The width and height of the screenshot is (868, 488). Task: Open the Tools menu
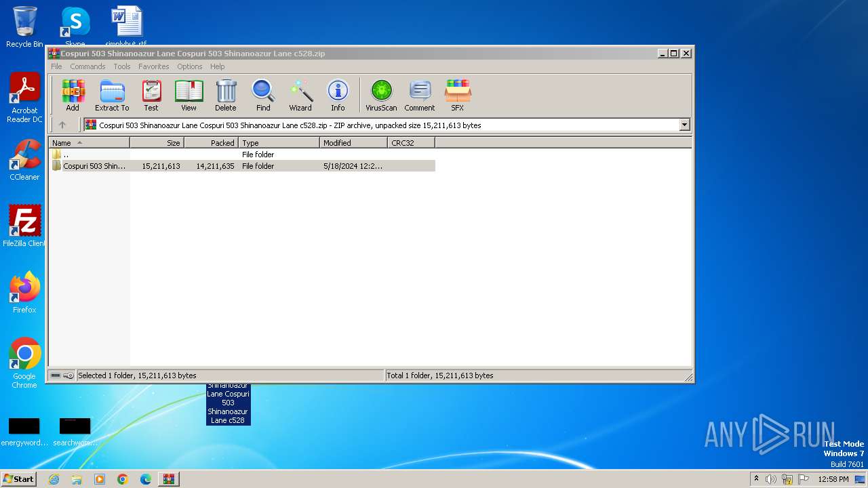[122, 66]
